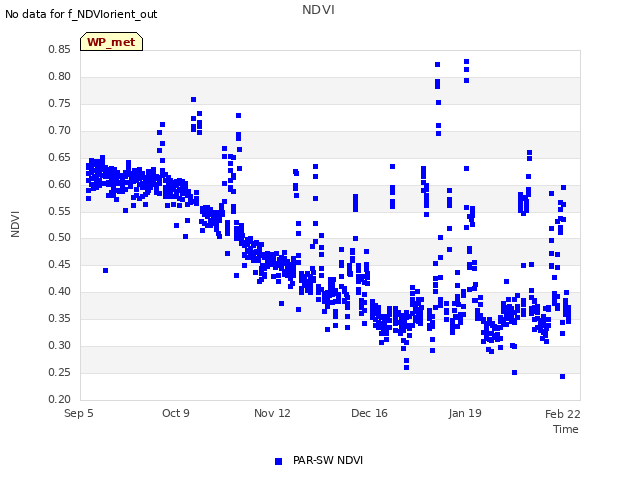Click the Time axis label
The width and height of the screenshot is (640, 480).
(566, 429)
